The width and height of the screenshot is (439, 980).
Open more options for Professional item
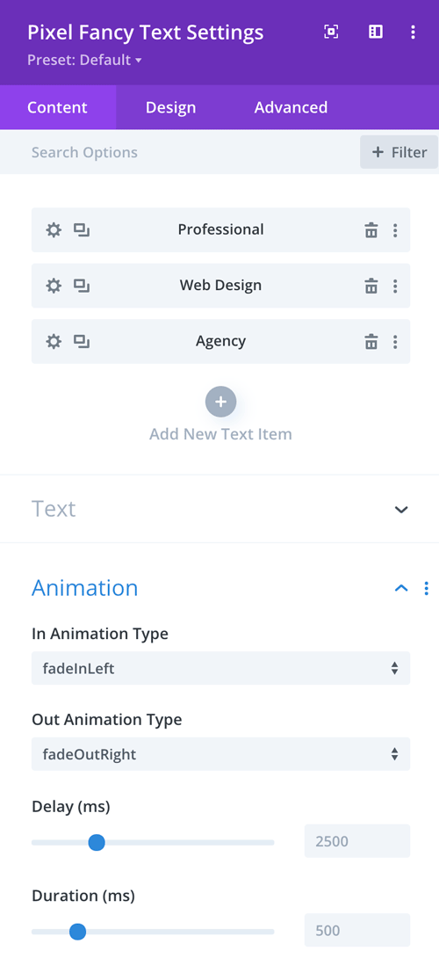(x=395, y=230)
